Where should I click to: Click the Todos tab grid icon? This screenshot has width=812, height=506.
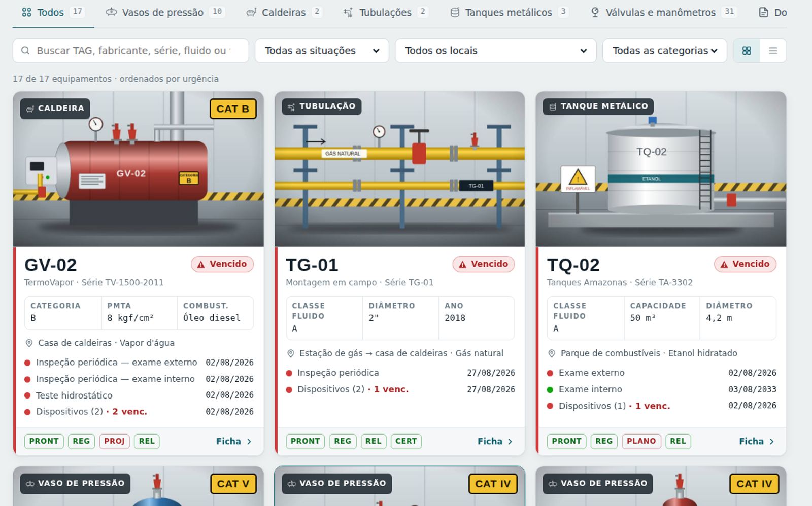click(27, 12)
